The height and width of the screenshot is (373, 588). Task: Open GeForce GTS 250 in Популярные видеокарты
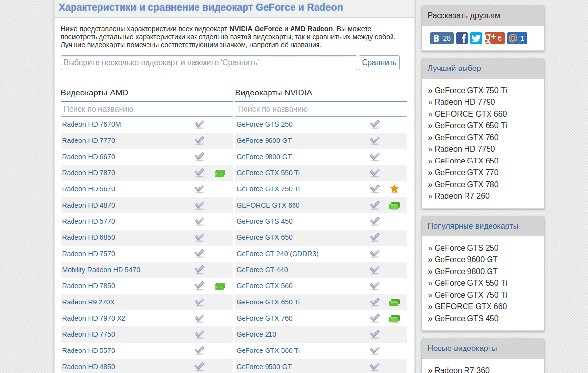pyautogui.click(x=466, y=248)
